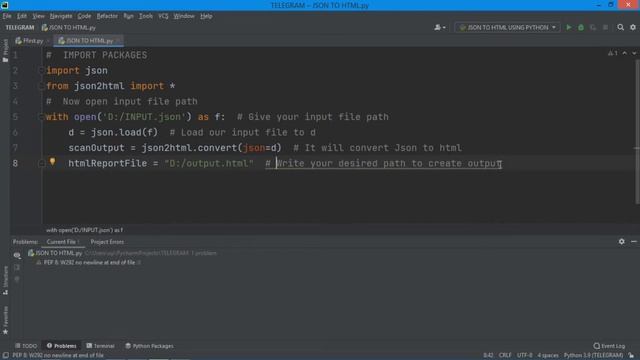Toggle fold marker on line 3

tap(41, 86)
